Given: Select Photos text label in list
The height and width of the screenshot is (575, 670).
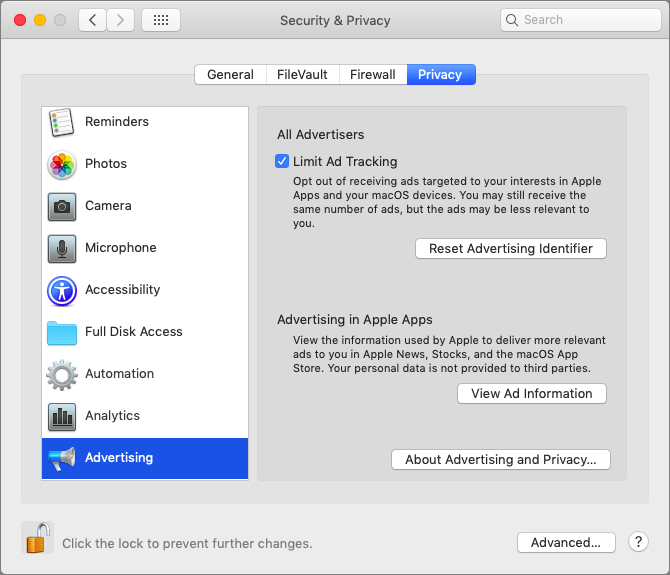Looking at the screenshot, I should (106, 164).
